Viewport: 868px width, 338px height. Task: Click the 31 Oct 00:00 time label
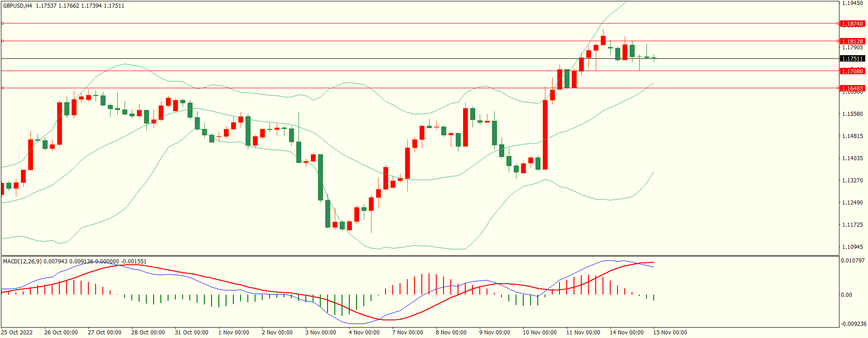(192, 333)
